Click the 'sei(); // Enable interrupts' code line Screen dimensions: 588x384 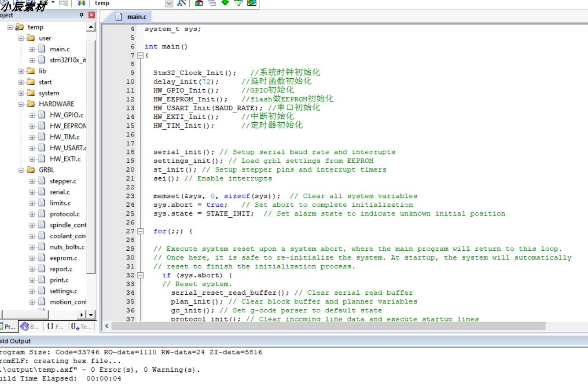point(213,179)
